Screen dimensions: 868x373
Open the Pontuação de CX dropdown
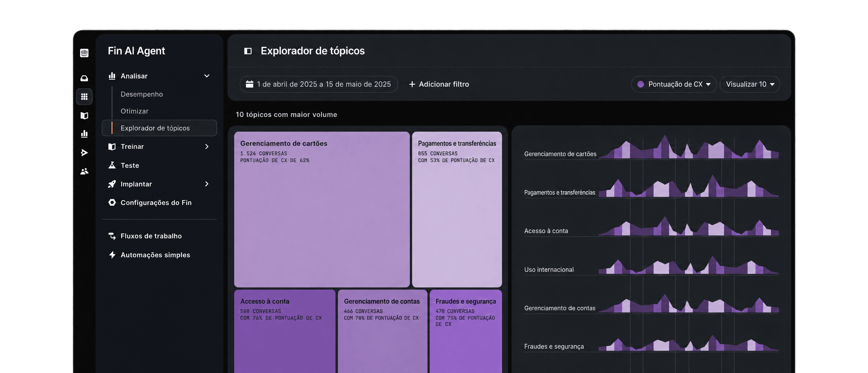click(674, 84)
